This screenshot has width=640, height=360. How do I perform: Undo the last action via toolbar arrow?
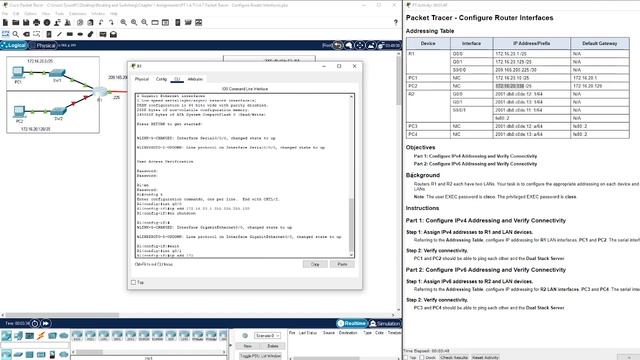101,22
